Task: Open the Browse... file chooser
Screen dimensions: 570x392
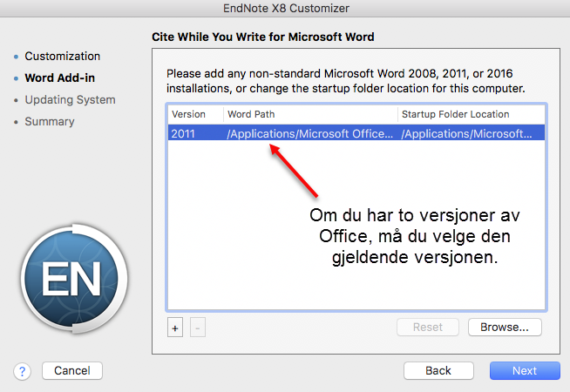Action: (x=505, y=328)
